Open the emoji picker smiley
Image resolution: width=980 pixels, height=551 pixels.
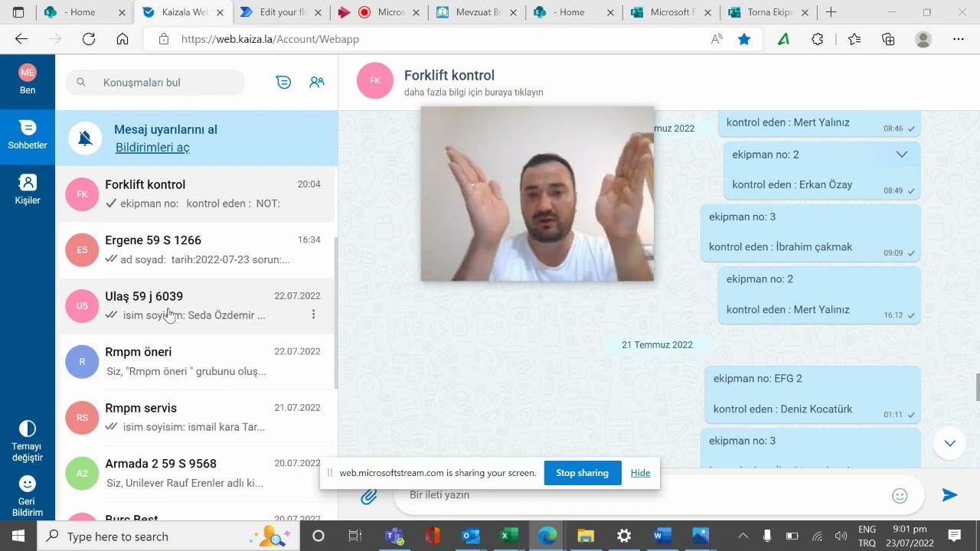click(x=900, y=496)
